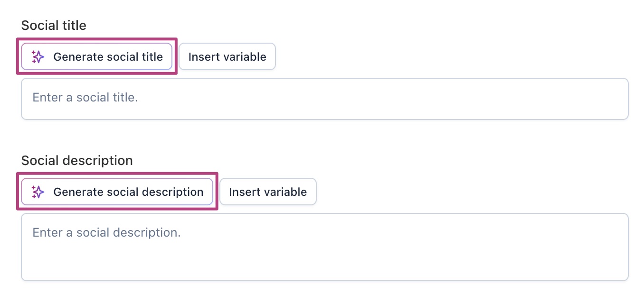
Task: Use AI sparkle to generate the social description
Action: (117, 192)
